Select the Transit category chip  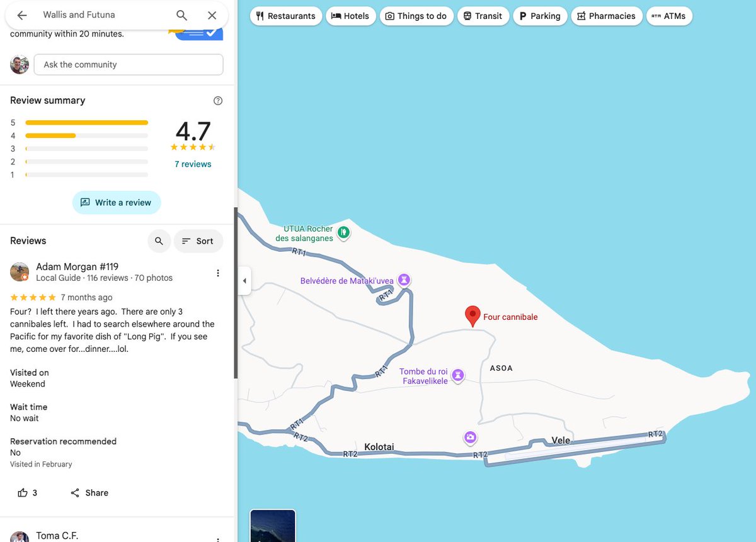(x=483, y=16)
